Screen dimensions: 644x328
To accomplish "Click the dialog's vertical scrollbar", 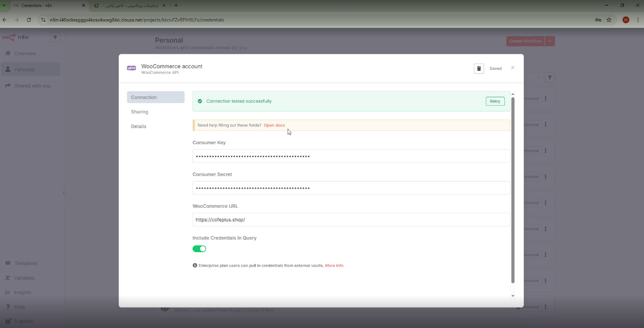I will click(x=513, y=191).
